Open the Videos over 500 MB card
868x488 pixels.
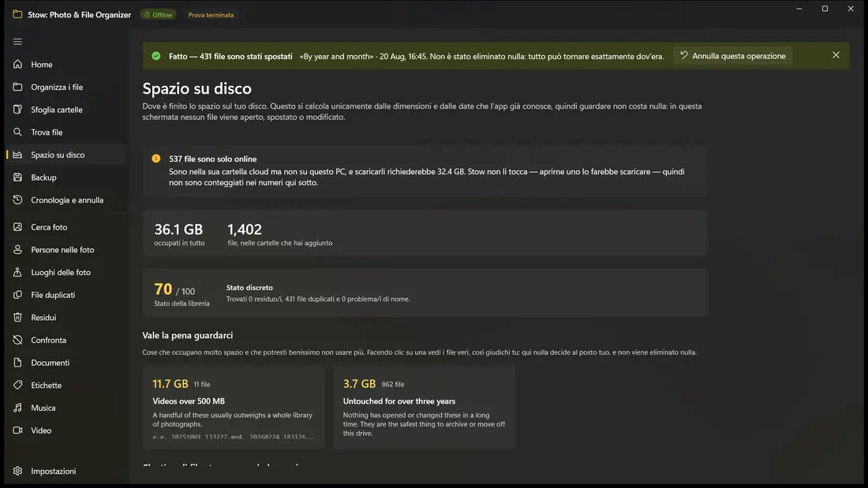(234, 408)
